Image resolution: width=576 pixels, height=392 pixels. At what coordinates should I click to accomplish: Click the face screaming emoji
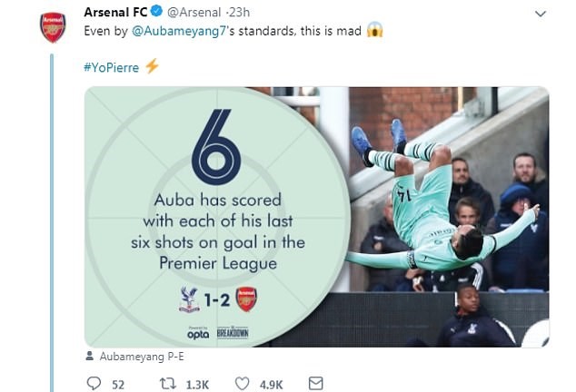374,30
